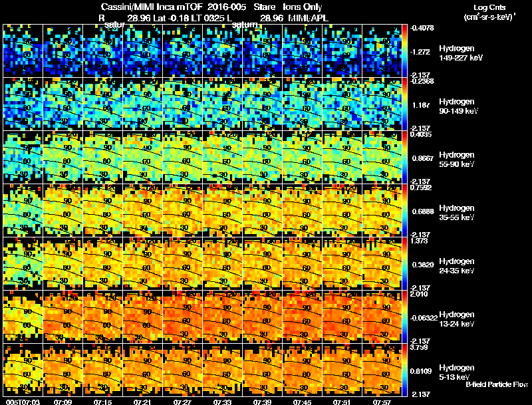The image size is (532, 405).
Task: Click the 'Hydrogen 13-24 keV' row label
Action: point(457,319)
